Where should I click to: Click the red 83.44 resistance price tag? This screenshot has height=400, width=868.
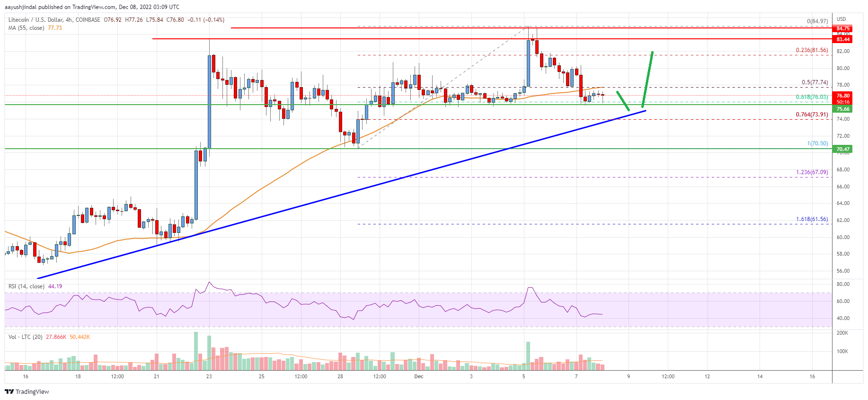(x=843, y=39)
